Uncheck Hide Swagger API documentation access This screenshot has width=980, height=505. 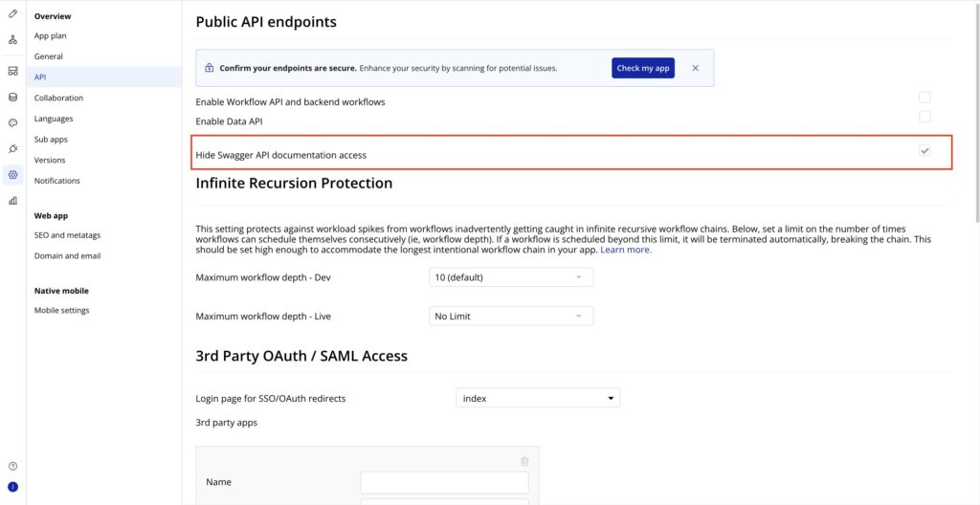click(x=924, y=150)
